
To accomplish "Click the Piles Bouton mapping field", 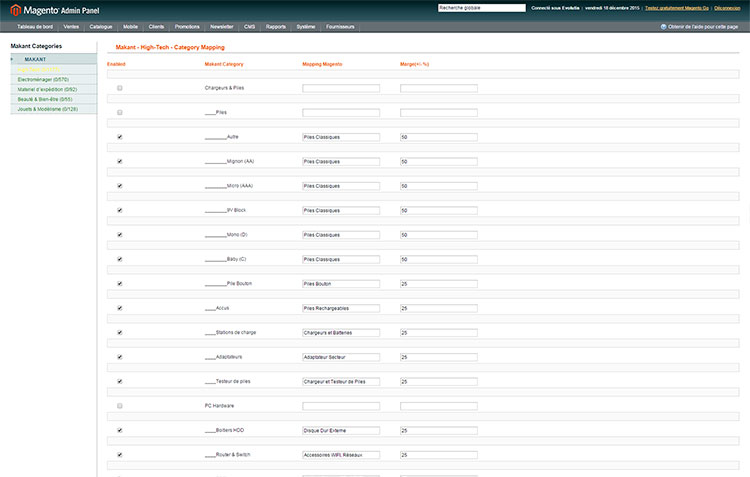I will pyautogui.click(x=341, y=284).
